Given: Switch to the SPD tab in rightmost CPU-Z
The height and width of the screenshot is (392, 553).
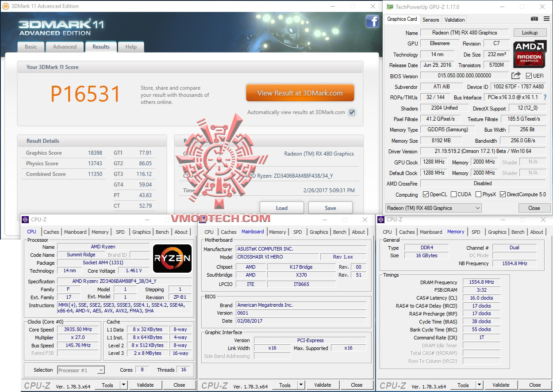Looking at the screenshot, I should (476, 232).
